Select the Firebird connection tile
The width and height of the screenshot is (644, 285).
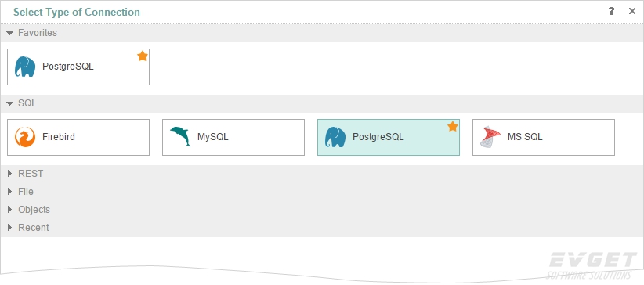pyautogui.click(x=78, y=138)
